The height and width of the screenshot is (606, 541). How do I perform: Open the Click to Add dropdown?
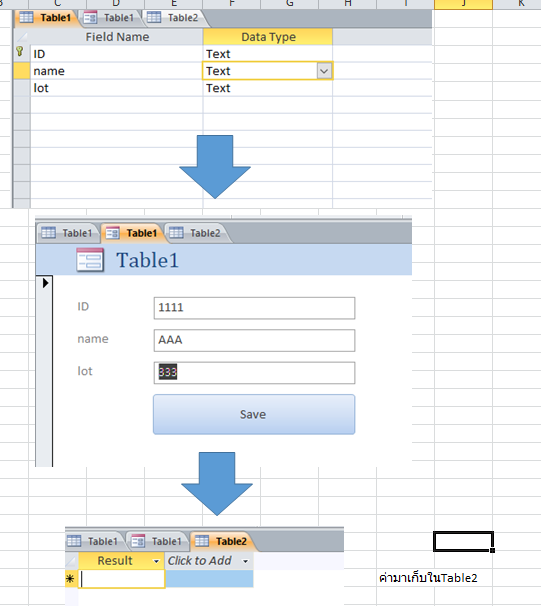[245, 561]
